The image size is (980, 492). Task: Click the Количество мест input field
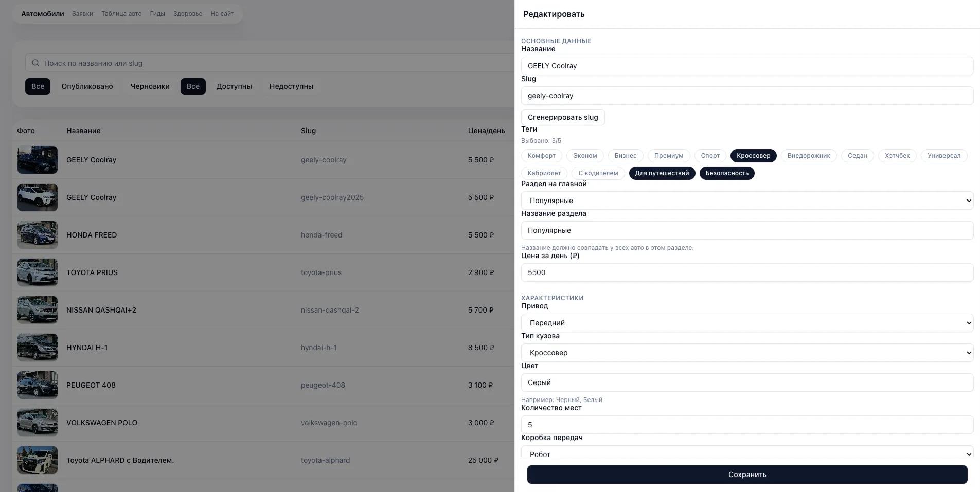(747, 425)
